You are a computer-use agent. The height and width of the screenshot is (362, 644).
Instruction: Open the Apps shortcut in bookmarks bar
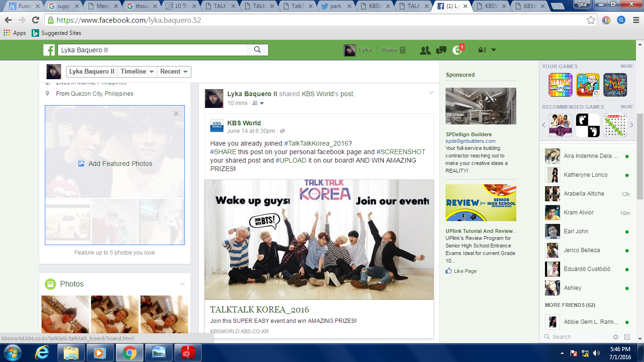15,33
